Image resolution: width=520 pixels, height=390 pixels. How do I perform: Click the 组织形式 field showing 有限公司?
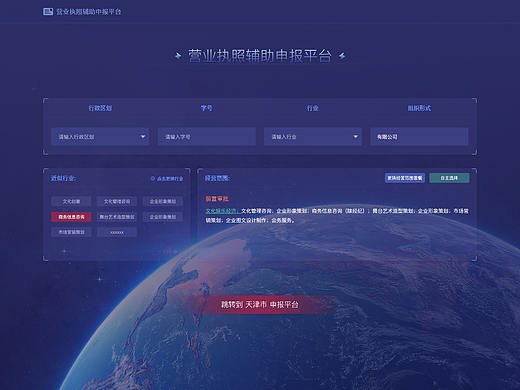coord(419,137)
